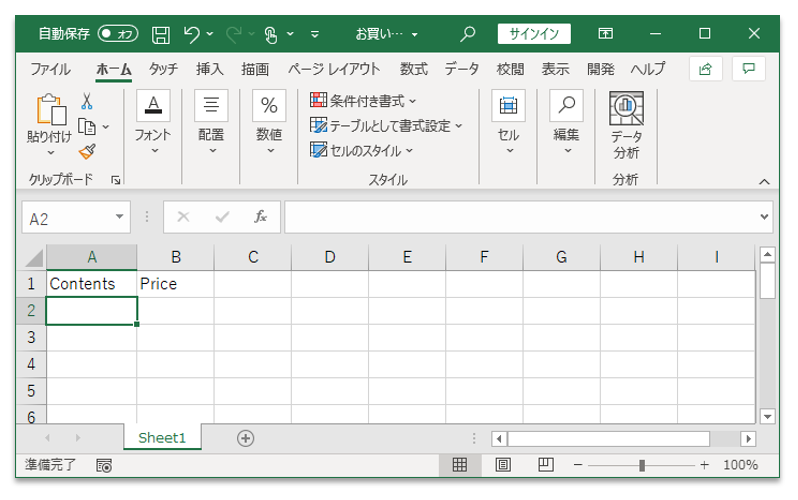Open セルのスタイル cell styles menu
The width and height of the screenshot is (798, 500).
362,150
